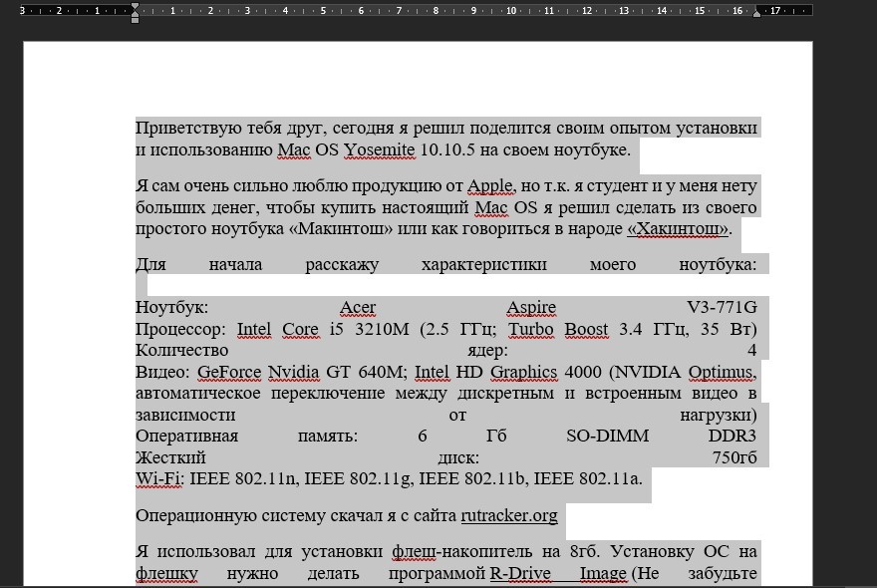Click the word "Yosemite"

(380, 149)
